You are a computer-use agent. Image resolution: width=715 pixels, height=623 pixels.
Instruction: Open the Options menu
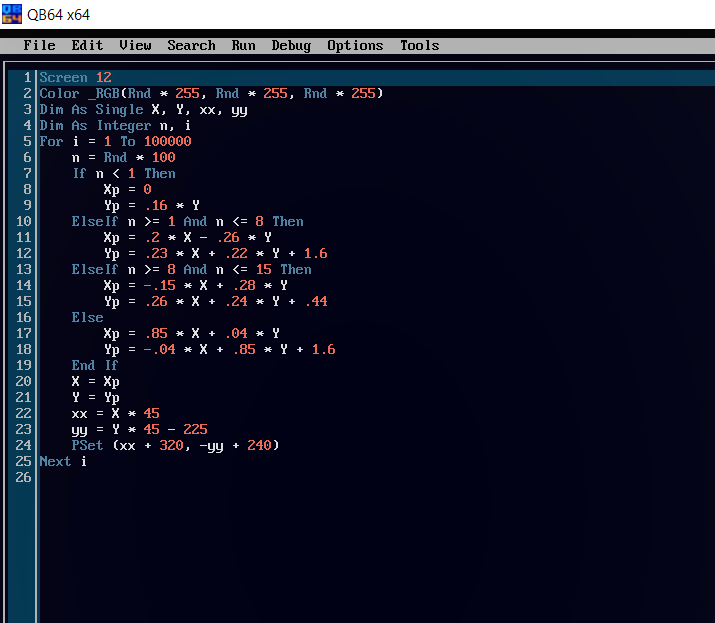[355, 46]
